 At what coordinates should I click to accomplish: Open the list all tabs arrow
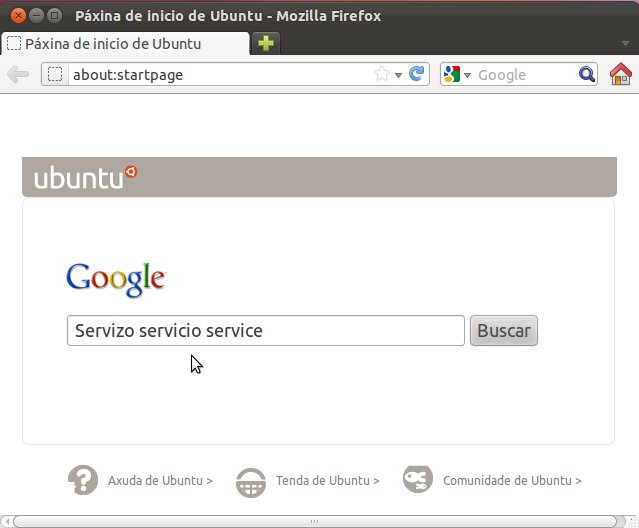click(x=625, y=43)
